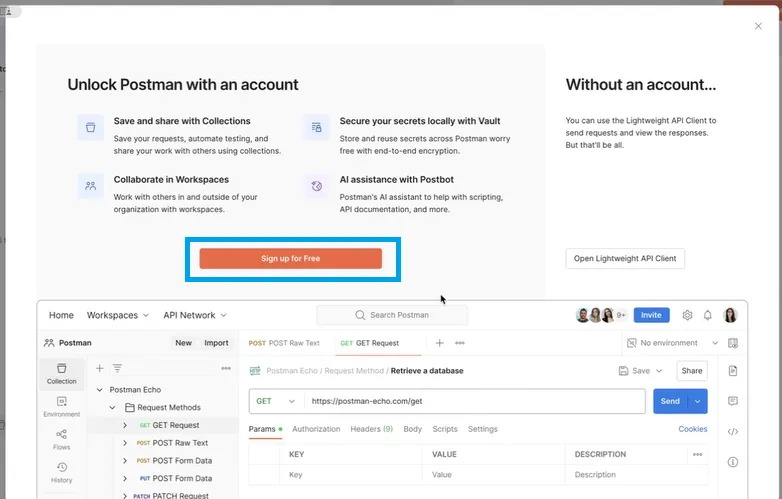Click the Send button
This screenshot has height=499, width=782.
670,401
